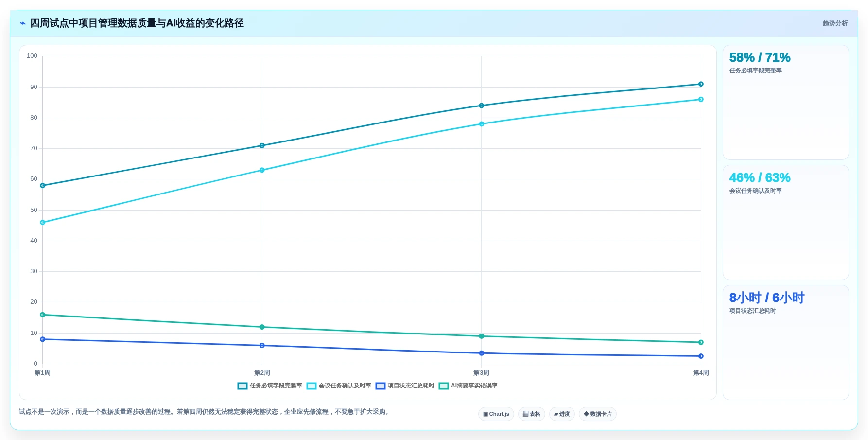The height and width of the screenshot is (440, 868).
Task: Click the 第2周 point at 71 on 任务必填字段完整率
Action: (262, 146)
